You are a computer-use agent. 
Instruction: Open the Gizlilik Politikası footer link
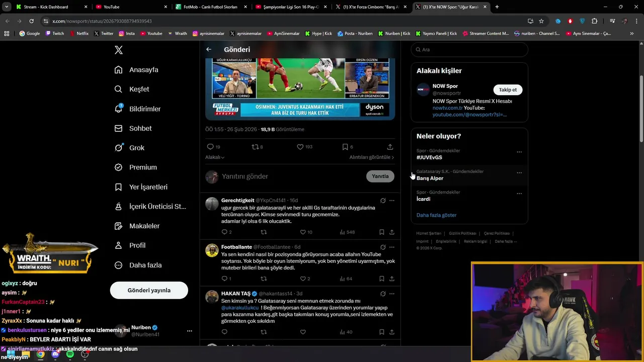pos(462,233)
